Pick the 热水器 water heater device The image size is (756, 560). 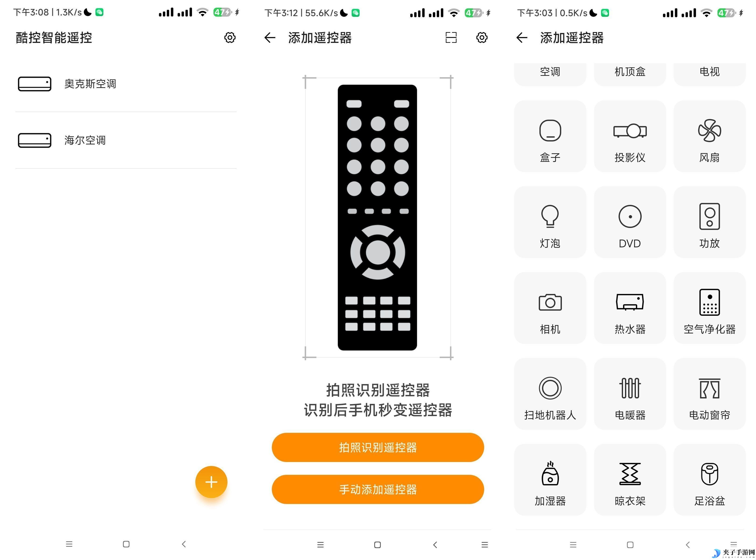point(630,308)
